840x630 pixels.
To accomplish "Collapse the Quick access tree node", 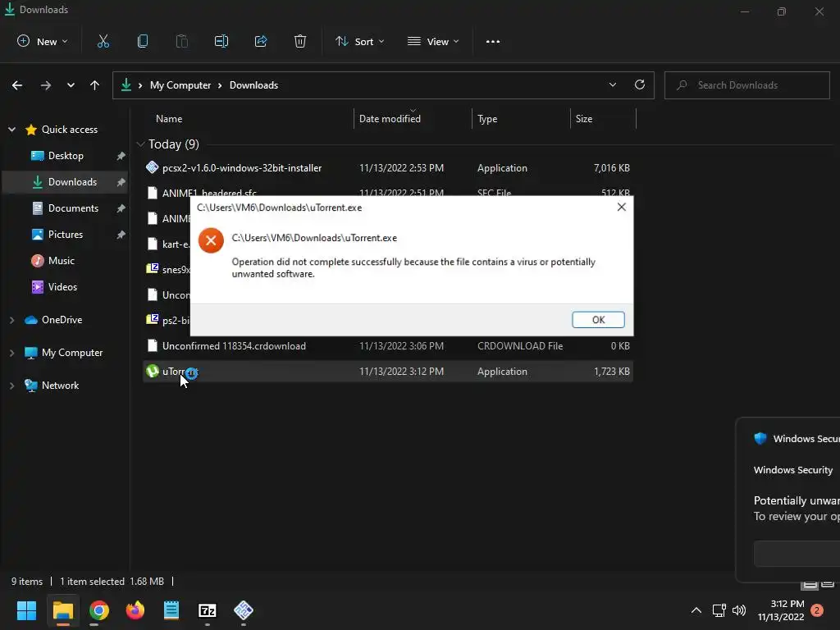I will tap(11, 129).
